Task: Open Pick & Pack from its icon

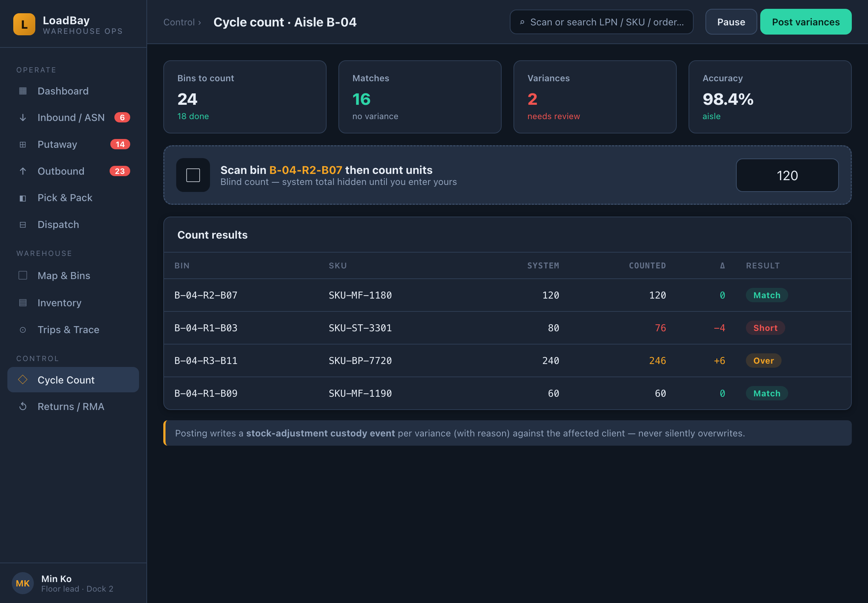Action: [23, 198]
